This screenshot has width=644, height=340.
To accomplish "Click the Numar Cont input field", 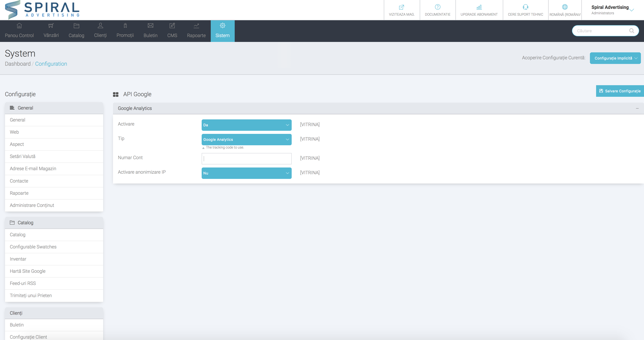I will coord(246,158).
